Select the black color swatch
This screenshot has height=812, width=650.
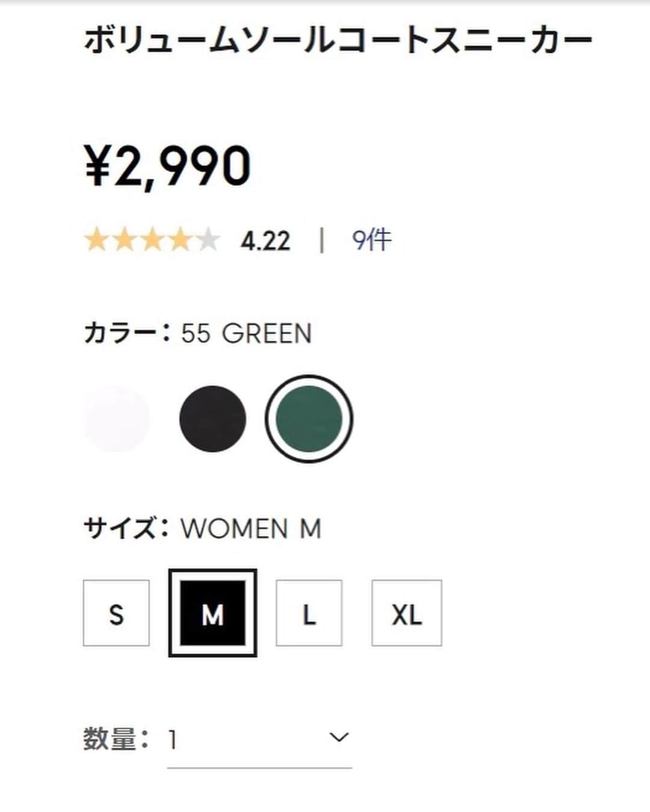pos(213,419)
